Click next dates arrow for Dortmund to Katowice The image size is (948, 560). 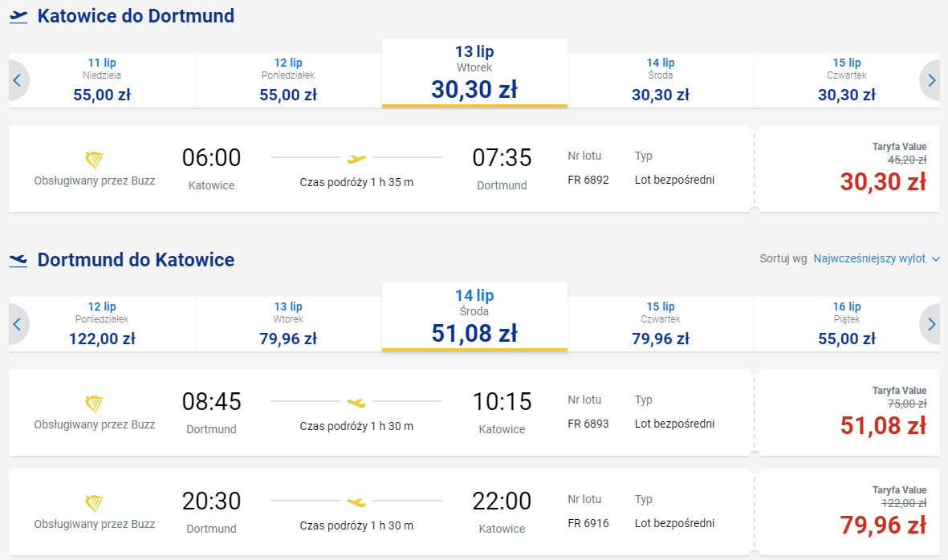(x=930, y=324)
